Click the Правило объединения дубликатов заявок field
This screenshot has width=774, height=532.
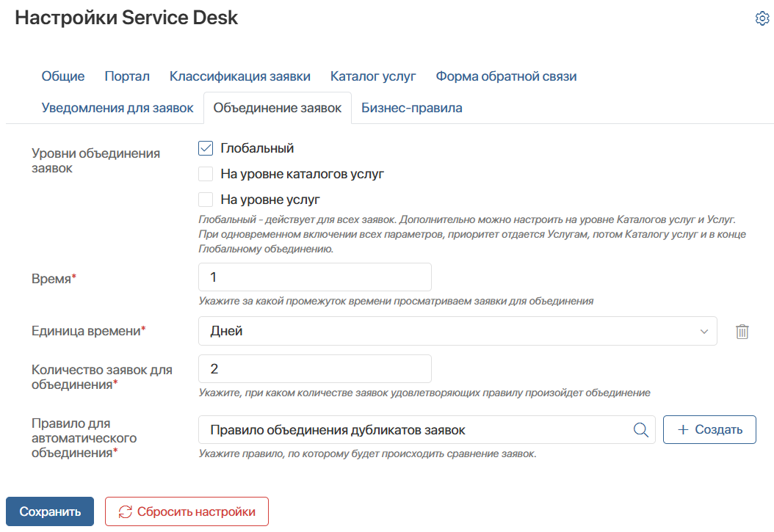click(427, 430)
